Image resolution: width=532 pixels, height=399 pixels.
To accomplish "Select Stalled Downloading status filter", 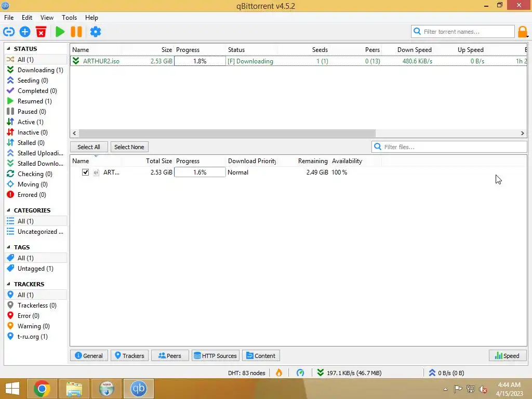I will tap(36, 164).
